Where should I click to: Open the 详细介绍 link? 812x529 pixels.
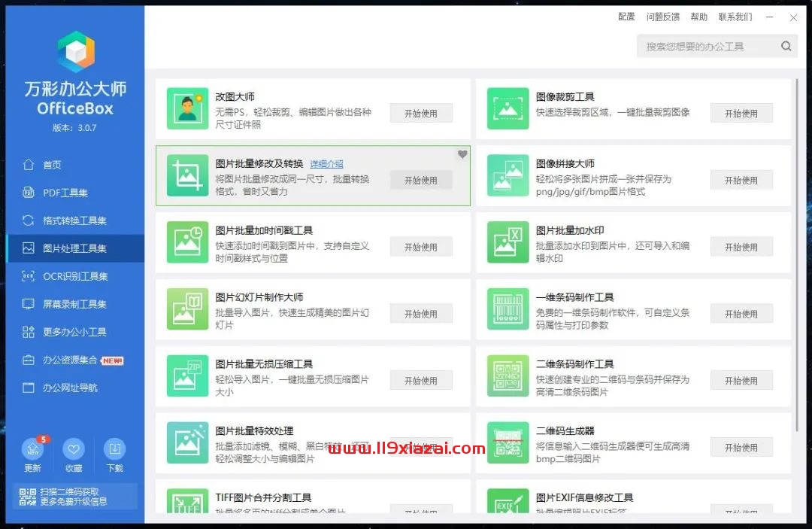tap(326, 164)
